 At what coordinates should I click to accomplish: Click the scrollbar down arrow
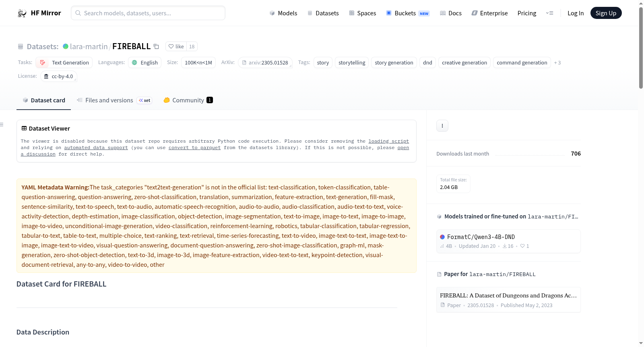point(641,343)
